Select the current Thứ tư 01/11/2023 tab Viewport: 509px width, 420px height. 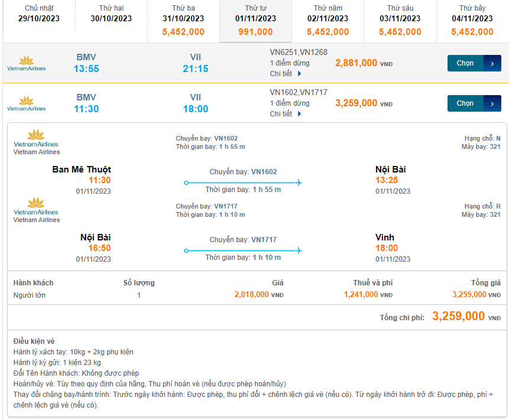tap(255, 21)
